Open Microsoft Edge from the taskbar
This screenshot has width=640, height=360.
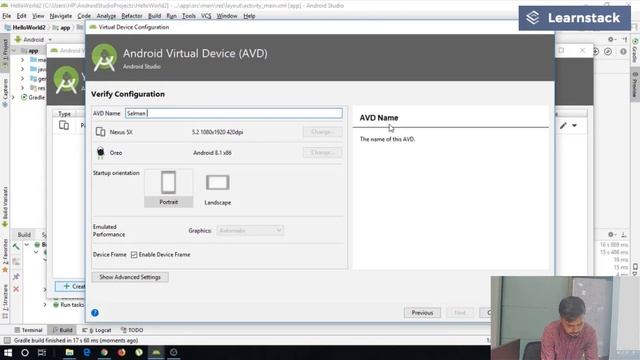(x=87, y=352)
